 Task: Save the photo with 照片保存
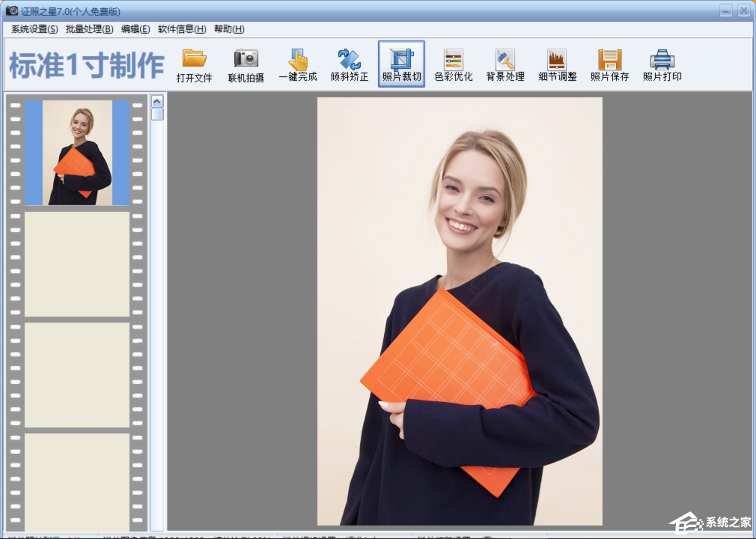click(610, 65)
